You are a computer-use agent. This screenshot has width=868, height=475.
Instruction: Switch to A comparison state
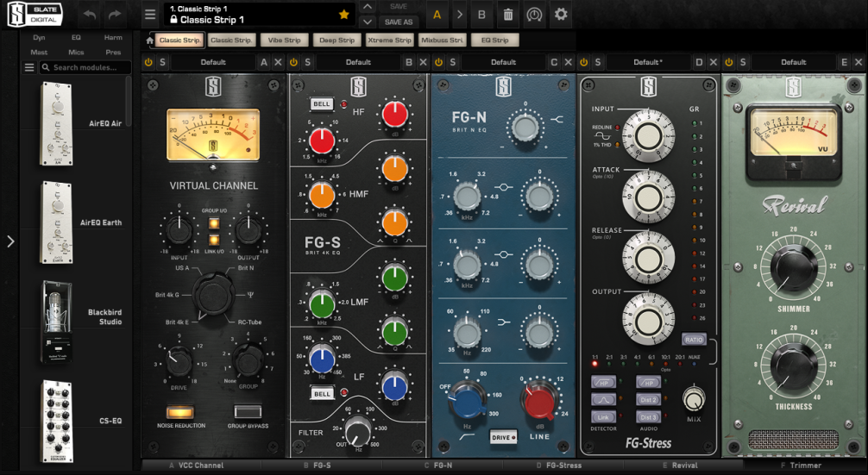tap(437, 15)
